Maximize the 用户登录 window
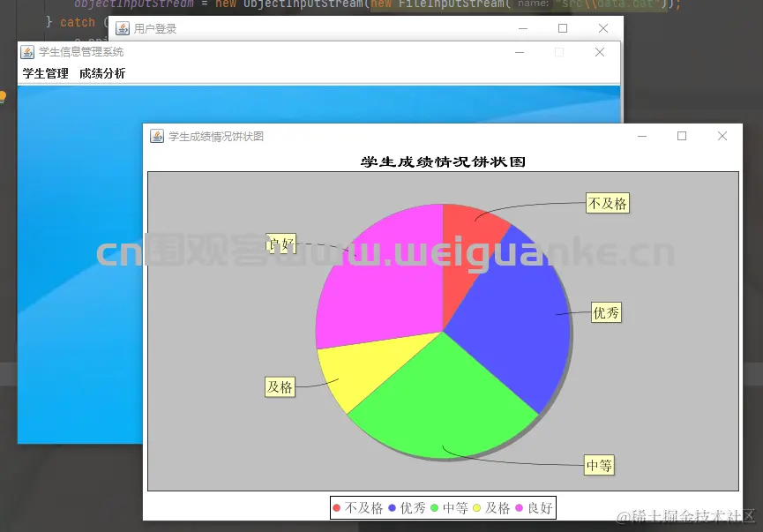This screenshot has width=763, height=532. (563, 28)
